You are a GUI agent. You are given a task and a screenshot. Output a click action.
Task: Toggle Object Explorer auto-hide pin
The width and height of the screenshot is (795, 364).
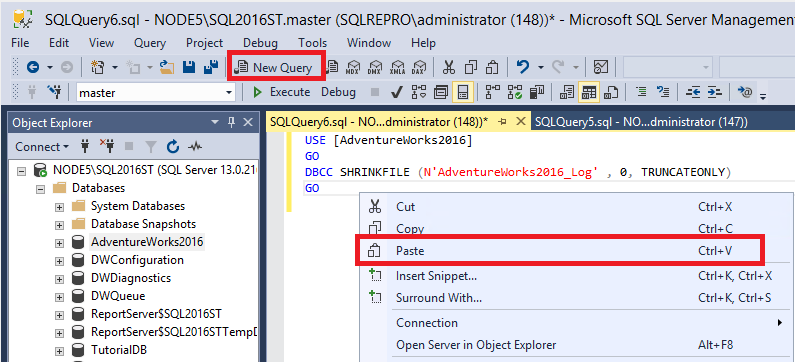point(231,122)
